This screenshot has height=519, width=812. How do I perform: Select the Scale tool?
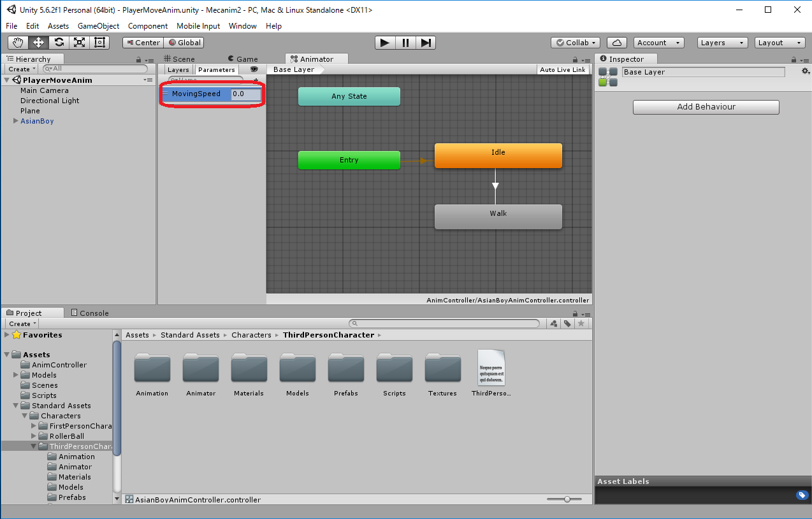click(x=79, y=43)
